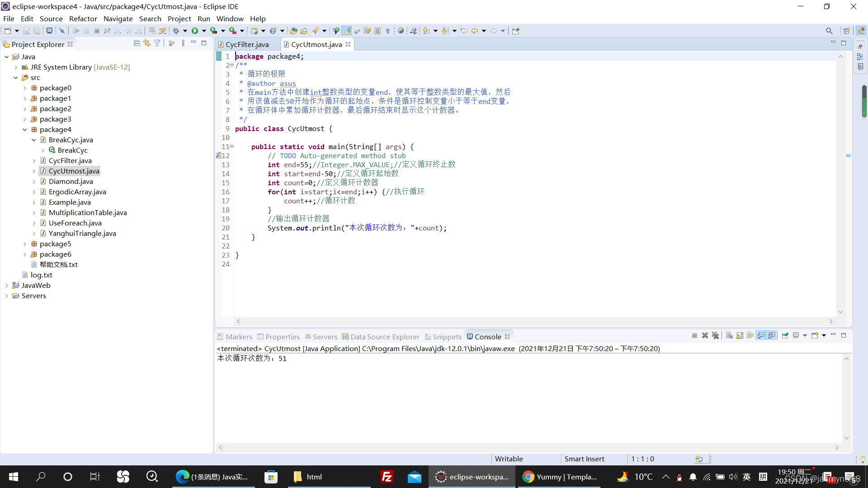Click the Open Perspective icon
Viewport: 868px width, 488px height.
tap(846, 31)
